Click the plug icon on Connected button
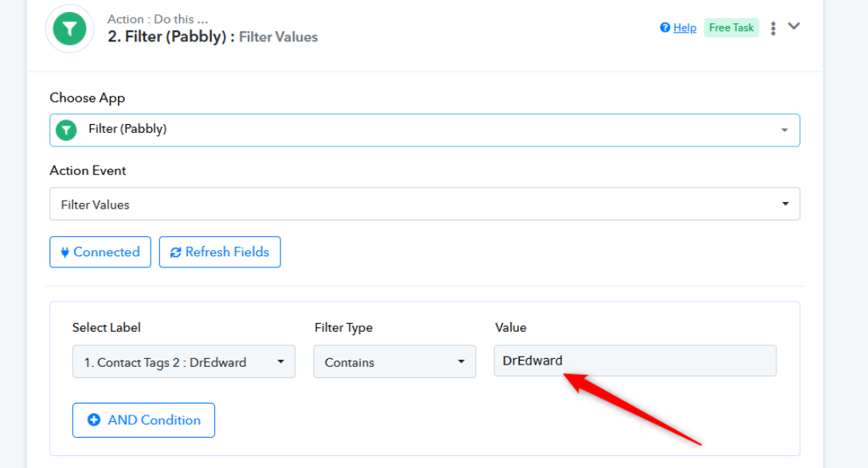This screenshot has height=468, width=868. [65, 252]
